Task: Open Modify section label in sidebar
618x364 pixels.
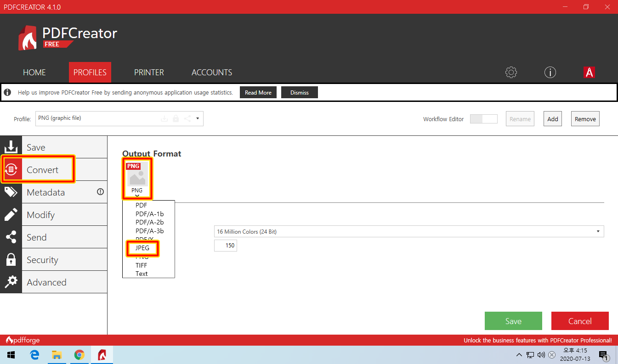Action: click(40, 215)
